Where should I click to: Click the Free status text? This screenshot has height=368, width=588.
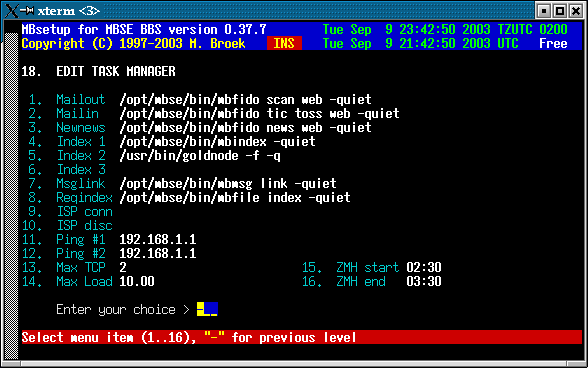pyautogui.click(x=554, y=44)
